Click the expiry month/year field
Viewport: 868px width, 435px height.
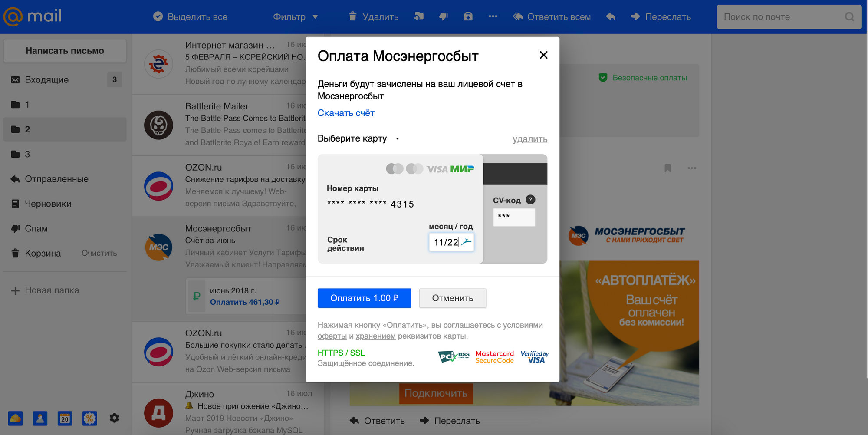(451, 242)
